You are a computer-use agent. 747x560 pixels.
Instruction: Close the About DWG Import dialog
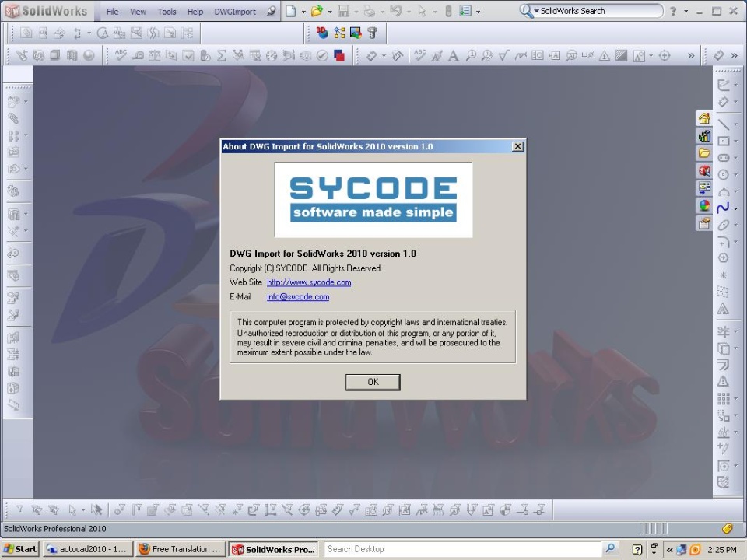point(518,146)
